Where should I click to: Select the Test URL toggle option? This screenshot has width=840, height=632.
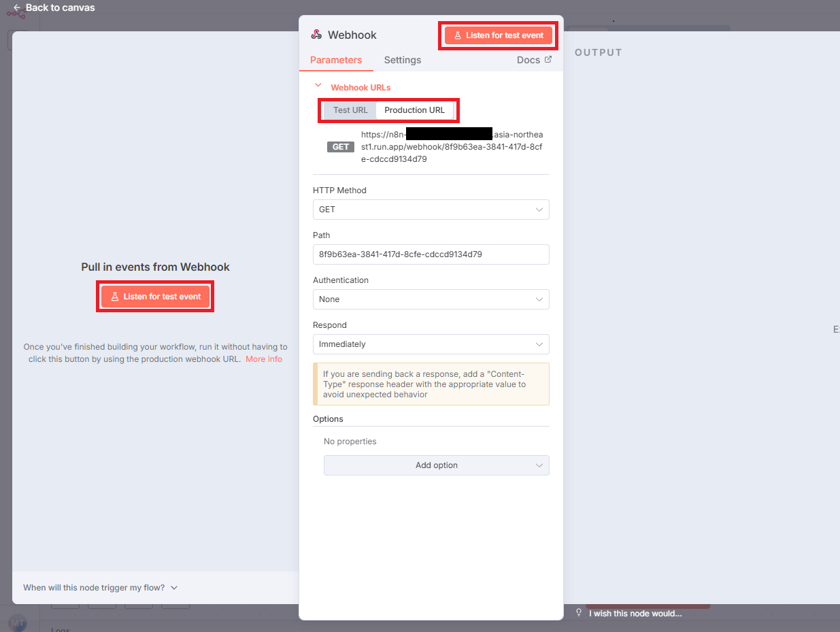pos(350,110)
